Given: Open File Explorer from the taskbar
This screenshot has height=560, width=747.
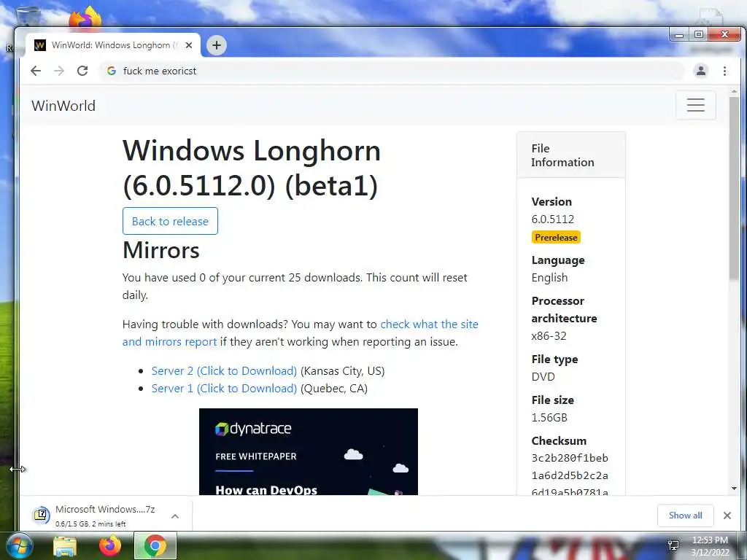Looking at the screenshot, I should tap(65, 546).
